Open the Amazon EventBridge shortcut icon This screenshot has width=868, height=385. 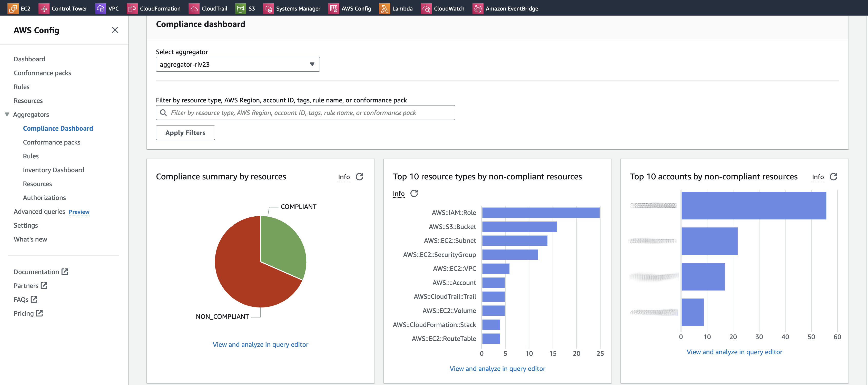click(478, 8)
